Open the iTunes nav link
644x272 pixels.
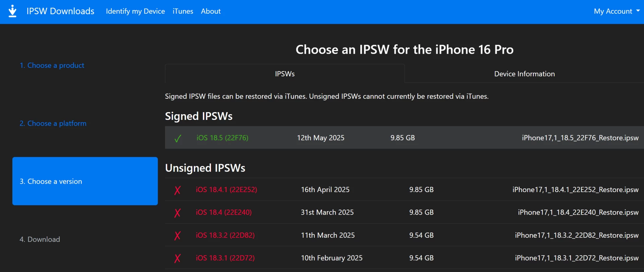tap(183, 11)
